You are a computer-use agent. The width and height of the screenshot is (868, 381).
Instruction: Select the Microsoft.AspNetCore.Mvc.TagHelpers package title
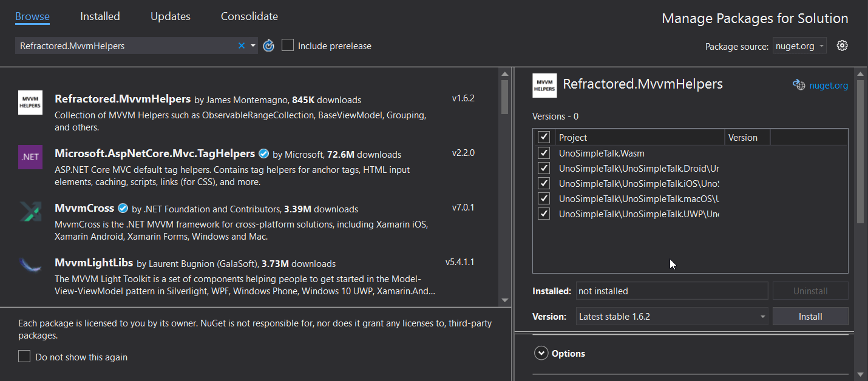point(155,153)
